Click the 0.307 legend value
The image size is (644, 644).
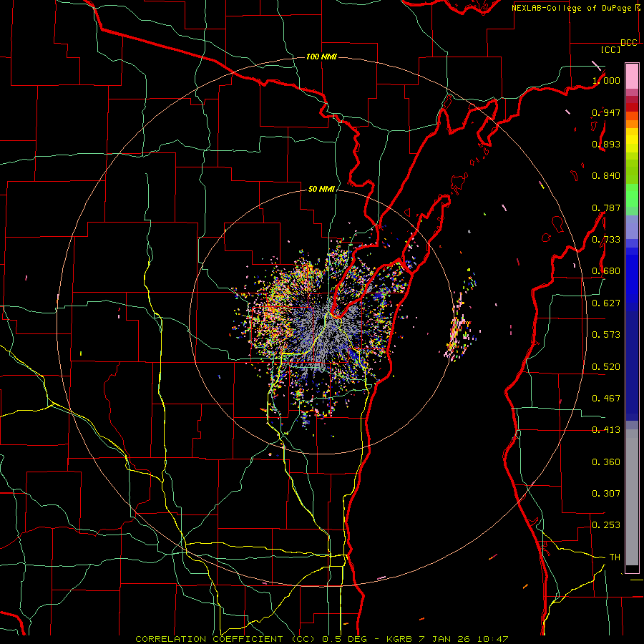pos(606,494)
